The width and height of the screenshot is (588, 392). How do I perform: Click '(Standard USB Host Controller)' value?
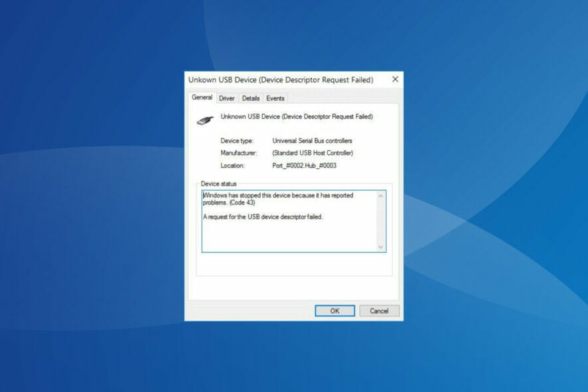click(x=313, y=153)
